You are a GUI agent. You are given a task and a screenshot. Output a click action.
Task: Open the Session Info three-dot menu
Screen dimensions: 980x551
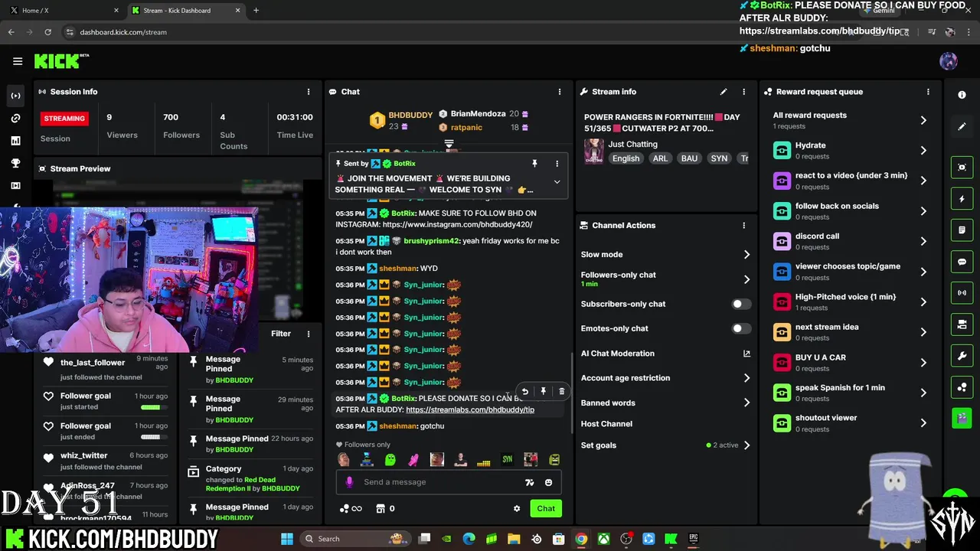point(309,92)
